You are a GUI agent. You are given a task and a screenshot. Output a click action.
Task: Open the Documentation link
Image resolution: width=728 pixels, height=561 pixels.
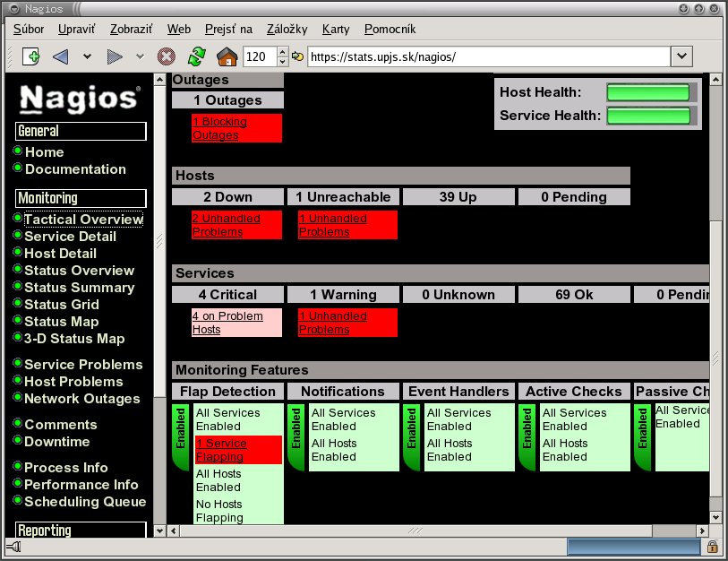pos(75,169)
